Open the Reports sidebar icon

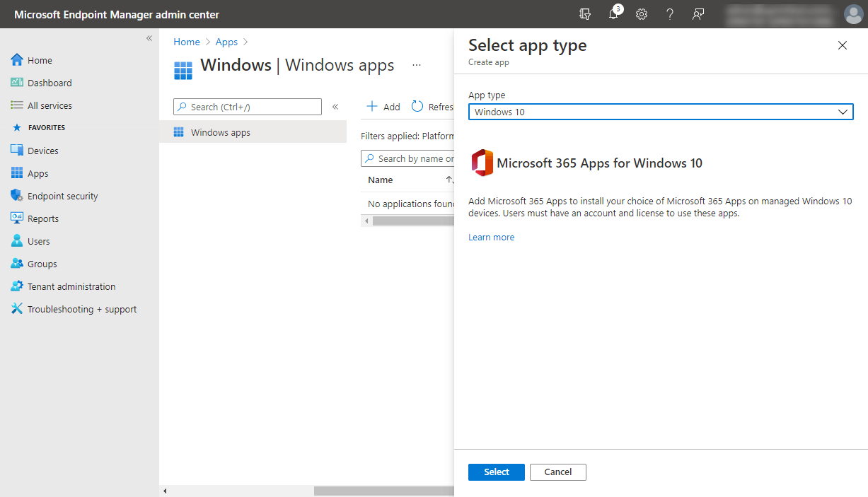pos(16,218)
